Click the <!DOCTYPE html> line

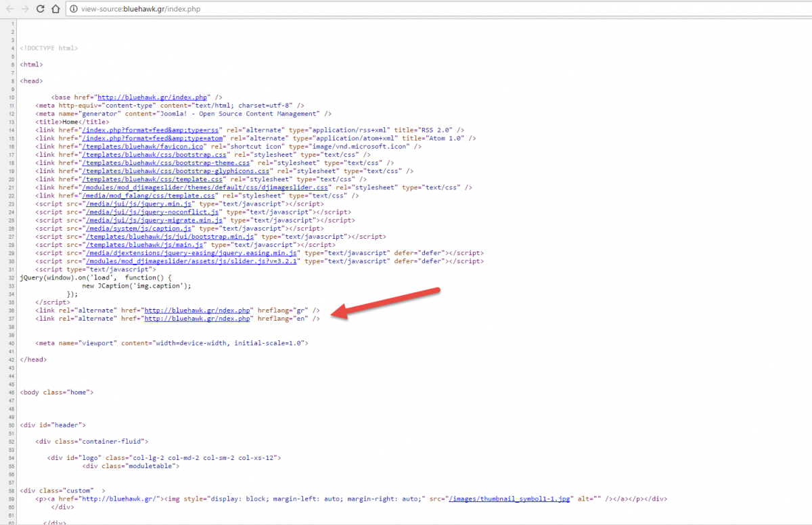click(x=49, y=48)
